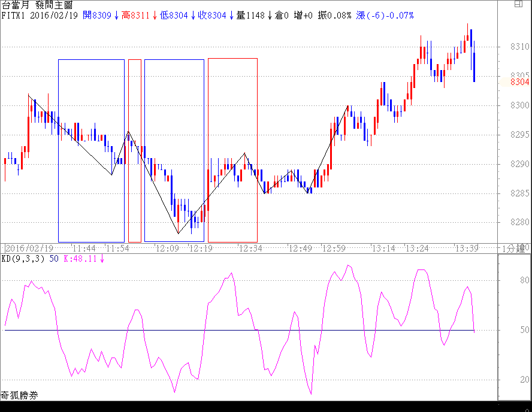This screenshot has height=412, width=532.
Task: Click the 8310 price axis label
Action: (519, 46)
